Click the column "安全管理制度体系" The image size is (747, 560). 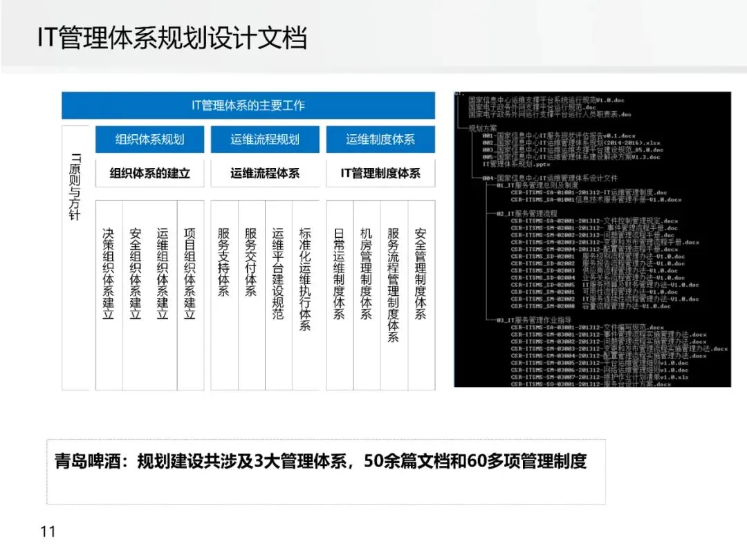[421, 273]
